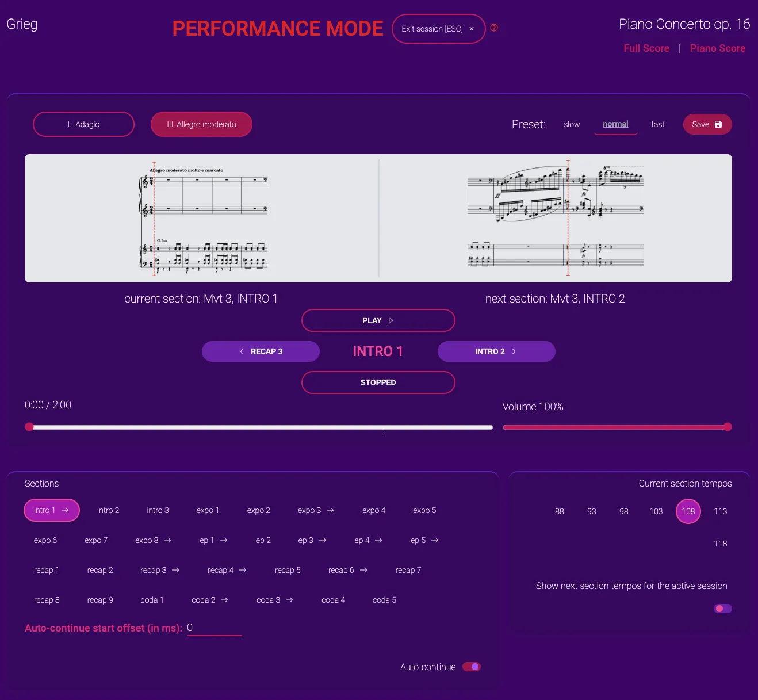
Task: Click the Save preset button
Action: coord(707,124)
